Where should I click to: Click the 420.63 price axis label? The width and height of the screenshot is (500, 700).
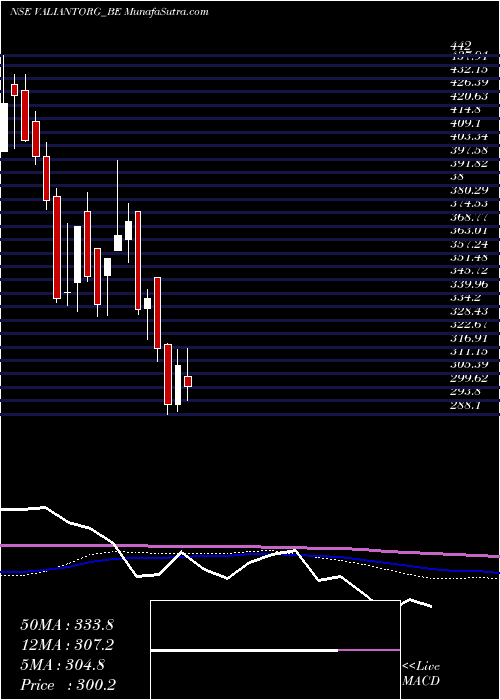(469, 96)
